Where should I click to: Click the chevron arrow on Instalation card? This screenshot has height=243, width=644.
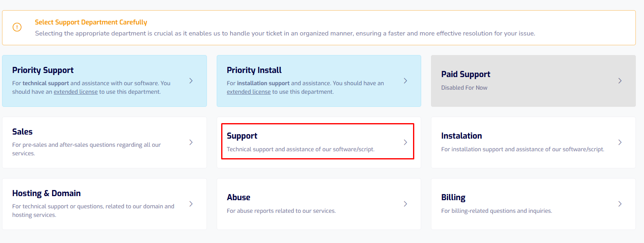click(x=620, y=142)
